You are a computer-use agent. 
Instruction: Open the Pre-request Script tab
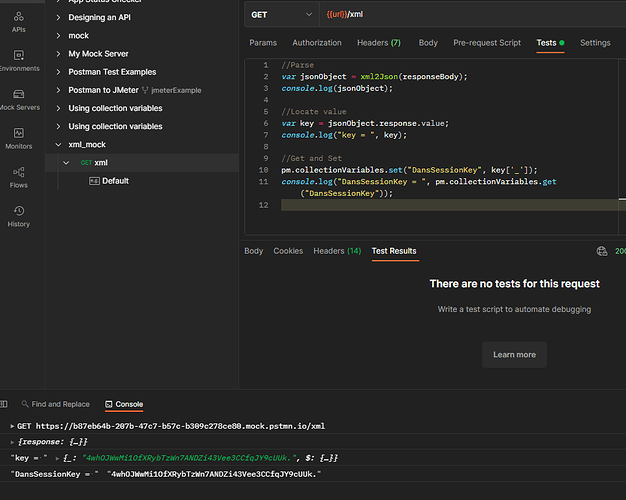[x=487, y=43]
